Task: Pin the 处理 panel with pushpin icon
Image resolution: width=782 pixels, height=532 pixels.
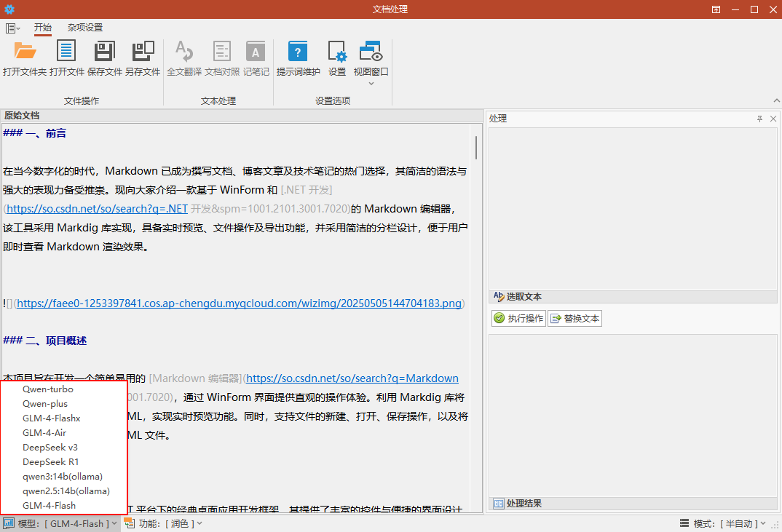Action: click(759, 119)
